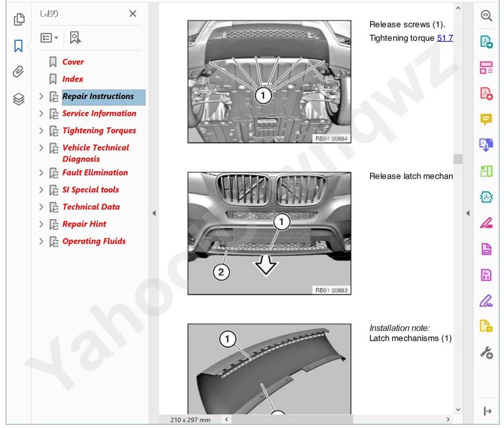The width and height of the screenshot is (504, 428).
Task: Select the Operating Fluids bookmark label
Action: point(94,241)
